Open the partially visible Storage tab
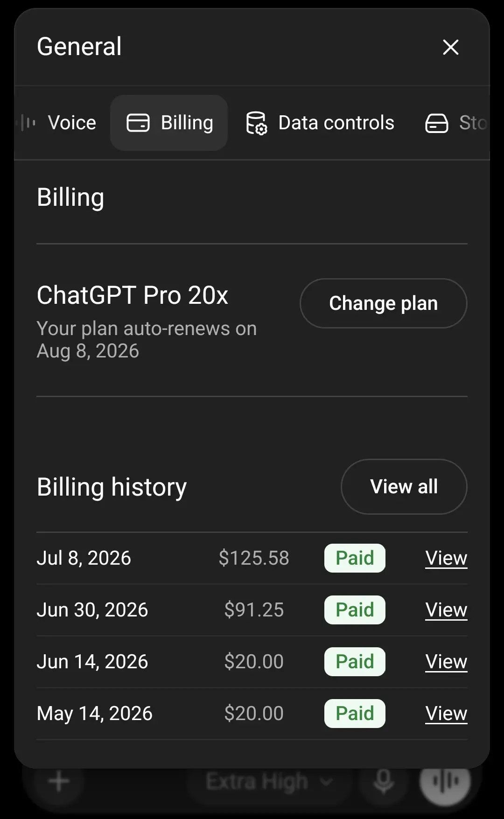 coord(456,123)
